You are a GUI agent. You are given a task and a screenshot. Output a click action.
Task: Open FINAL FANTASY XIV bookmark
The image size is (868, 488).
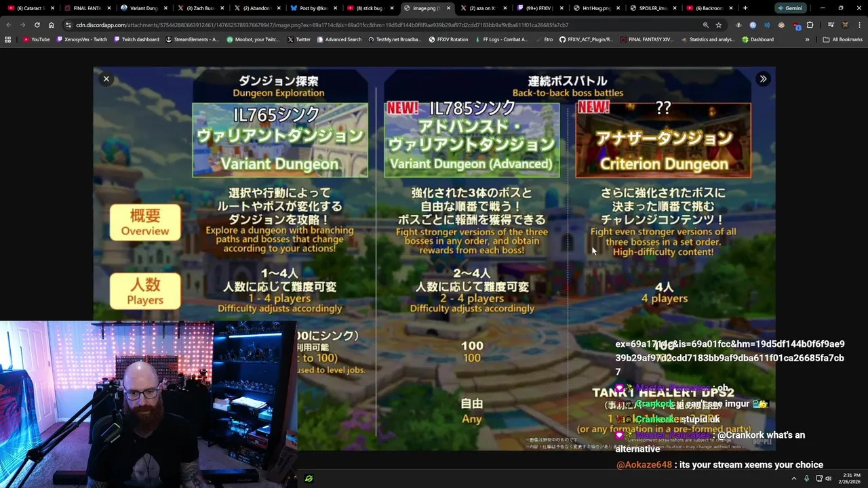646,39
